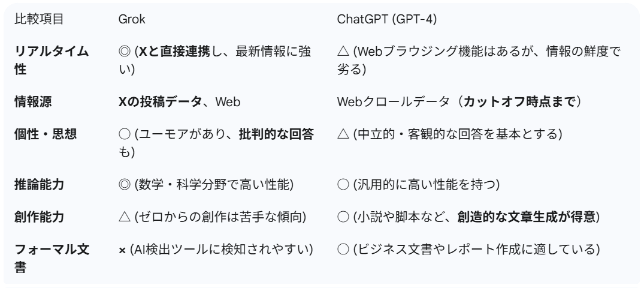The height and width of the screenshot is (288, 644).
Task: Click the circle symbol in ChatGPT's フォーマル文書 cell
Action: (x=343, y=250)
